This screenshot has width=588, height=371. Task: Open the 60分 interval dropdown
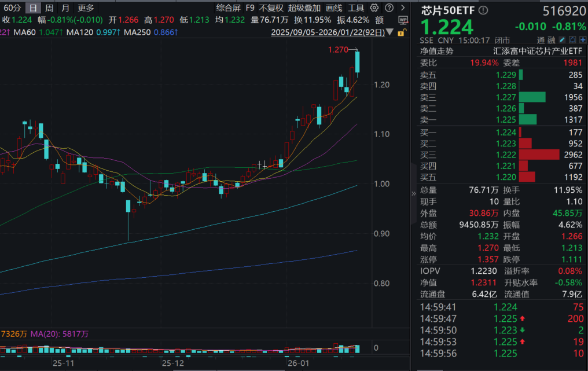[x=12, y=8]
